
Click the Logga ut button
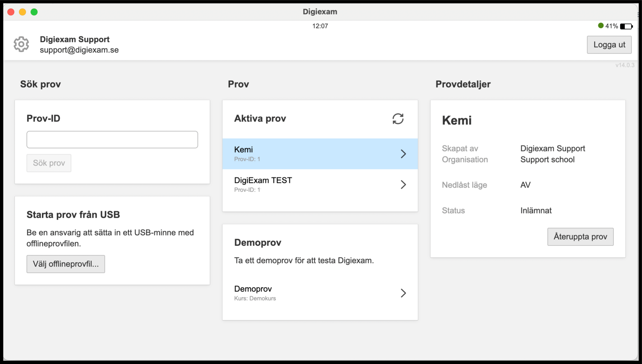[x=609, y=45]
